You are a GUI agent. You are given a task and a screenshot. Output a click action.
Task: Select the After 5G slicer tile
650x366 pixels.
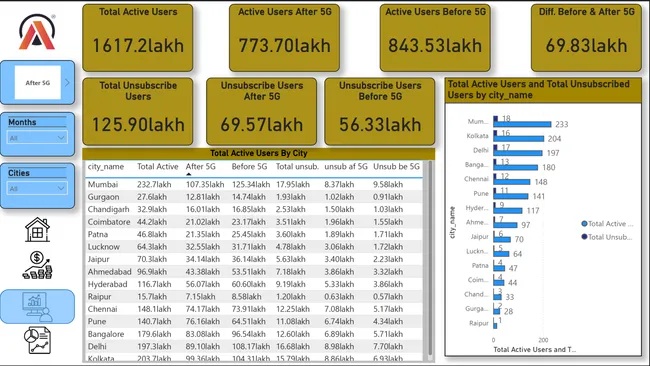point(38,82)
